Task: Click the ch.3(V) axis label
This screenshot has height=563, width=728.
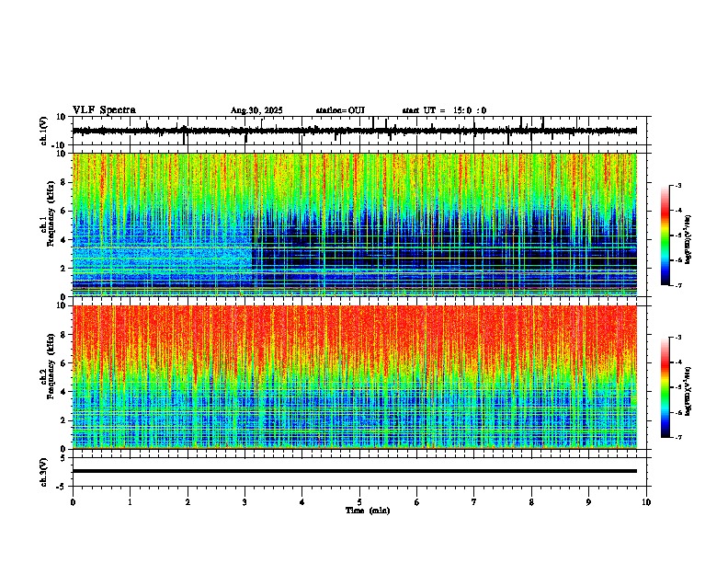Action: click(x=44, y=473)
